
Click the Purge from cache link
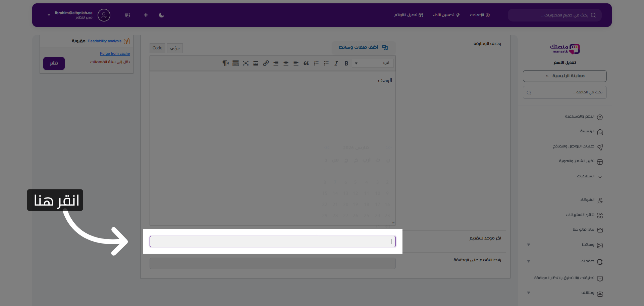[115, 53]
